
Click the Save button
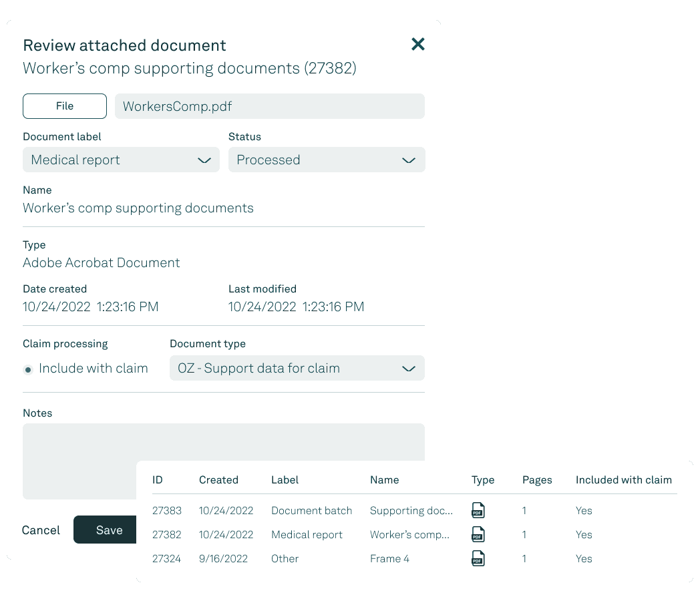109,530
